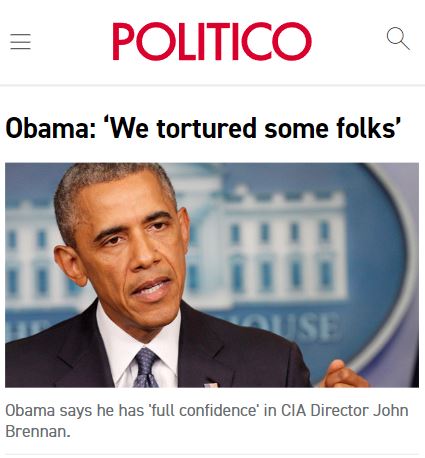Viewport: 425px width, 458px height.
Task: Click the flag lapel pin on the suit
Action: 211,383
